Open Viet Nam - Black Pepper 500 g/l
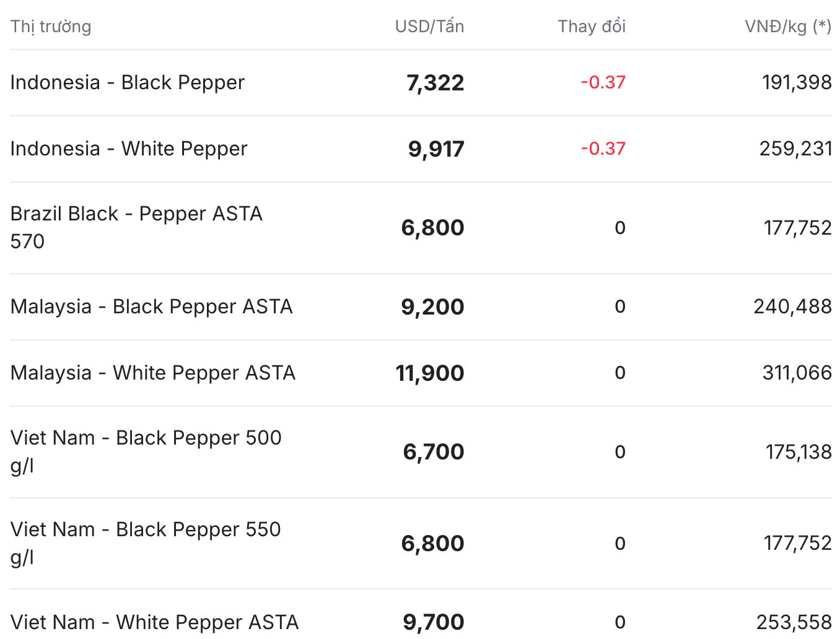Screen dimensions: 840x639 (x=146, y=451)
